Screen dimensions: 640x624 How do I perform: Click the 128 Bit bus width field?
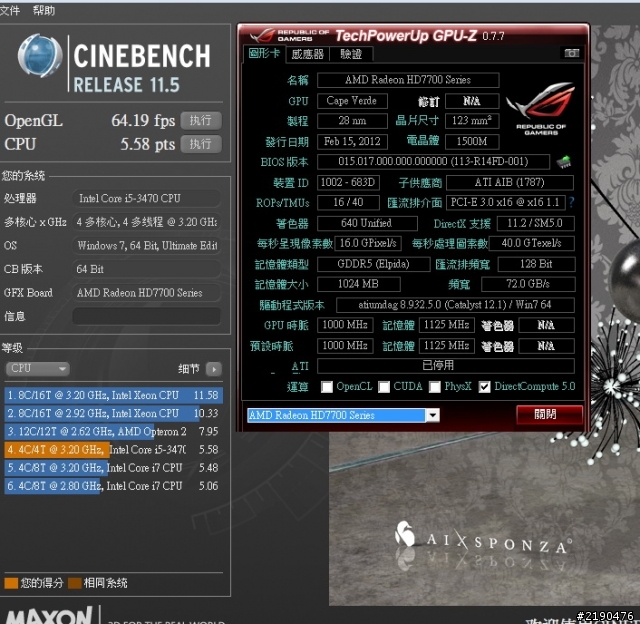(x=536, y=264)
